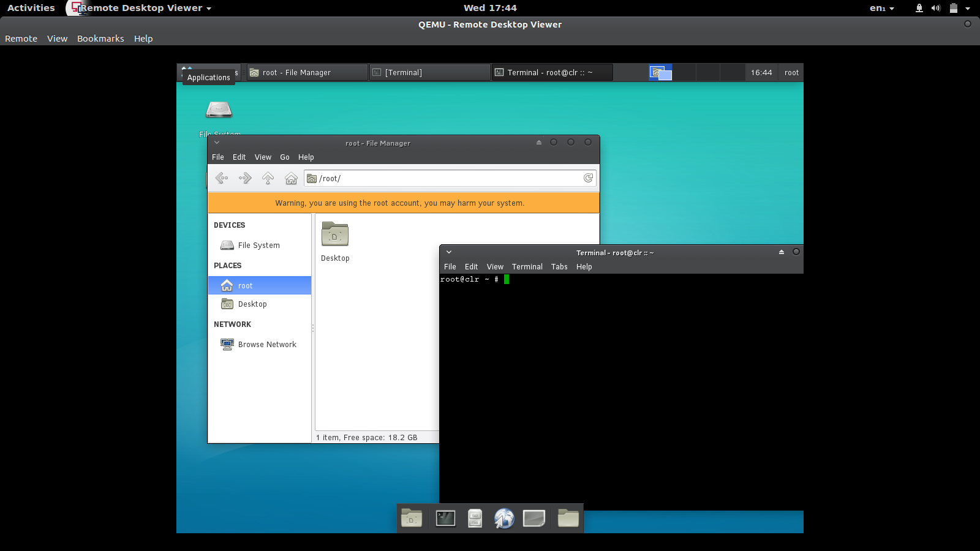Open the last folder icon in dock
Screen dimensions: 980x551
[x=568, y=519]
